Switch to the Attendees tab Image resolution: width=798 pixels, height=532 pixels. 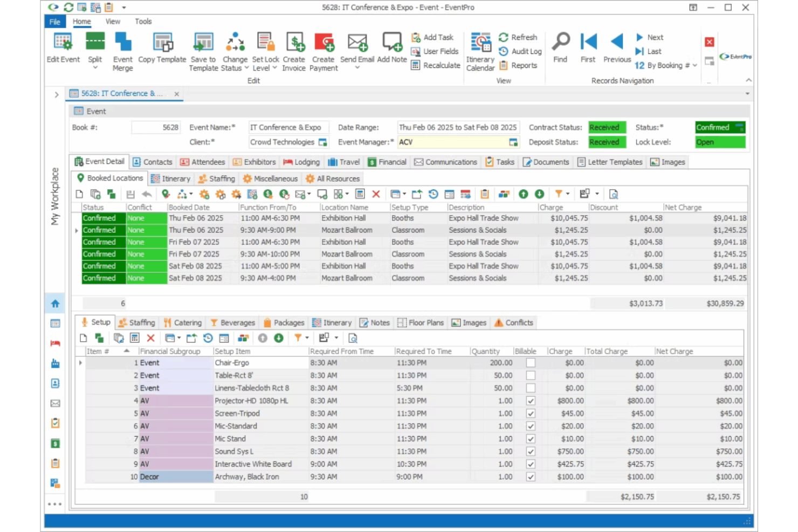202,162
